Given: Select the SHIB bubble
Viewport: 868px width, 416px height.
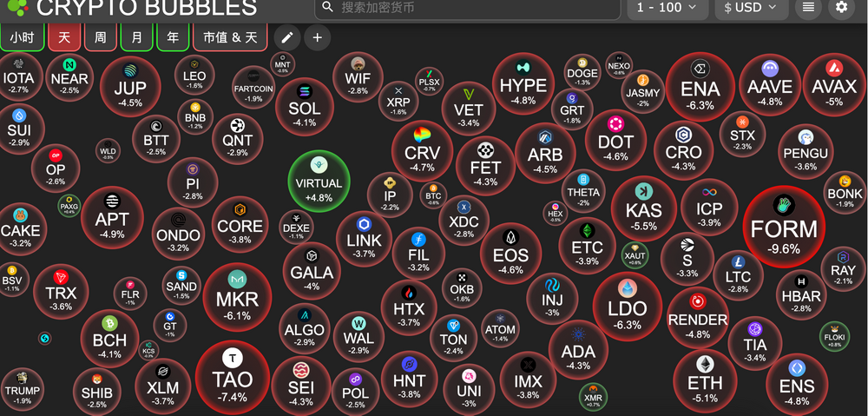Looking at the screenshot, I should 97,392.
